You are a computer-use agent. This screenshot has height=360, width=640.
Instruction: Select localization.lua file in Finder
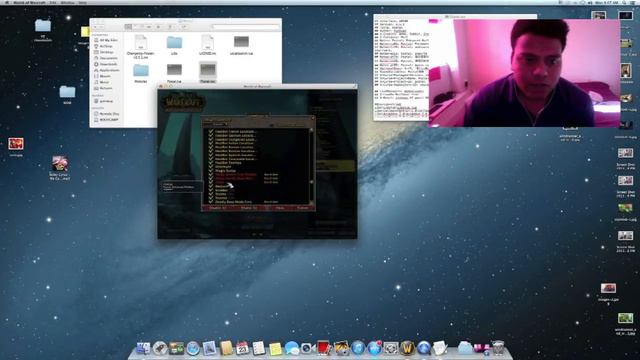pos(241,44)
